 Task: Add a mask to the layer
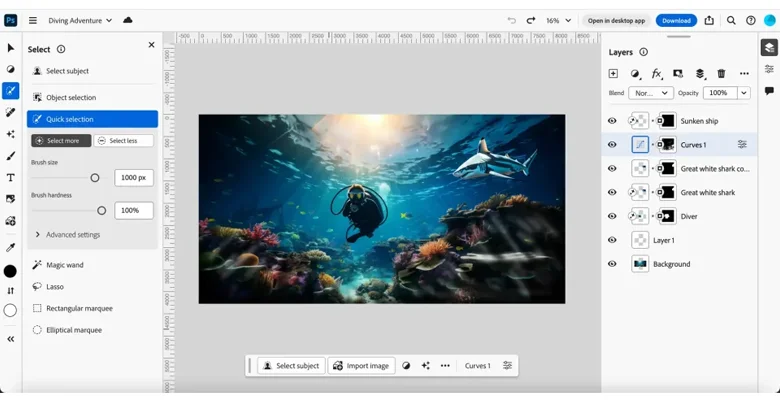pos(678,74)
